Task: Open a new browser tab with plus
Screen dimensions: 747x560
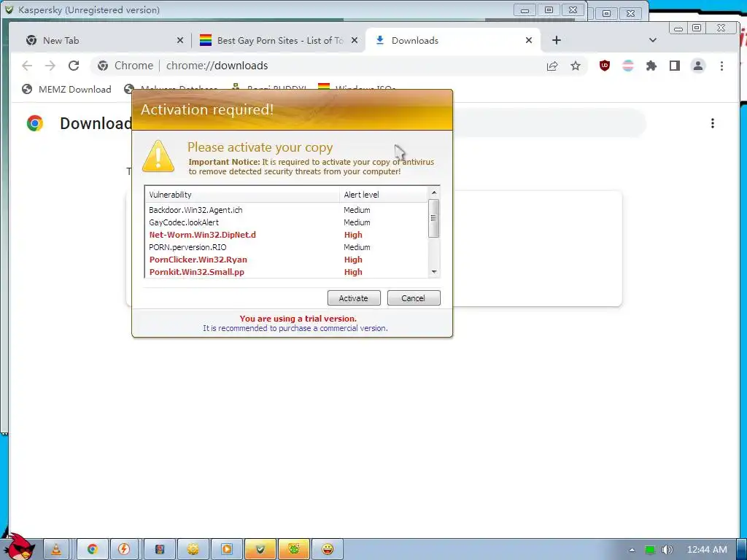Action: coord(557,41)
